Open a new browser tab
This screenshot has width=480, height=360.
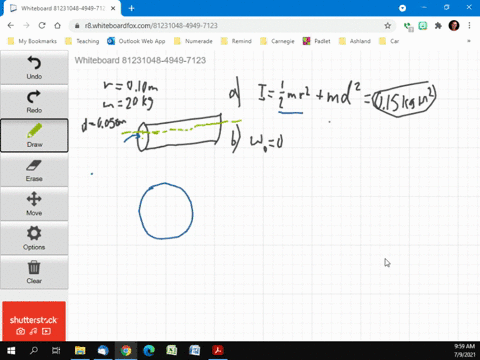coord(131,8)
